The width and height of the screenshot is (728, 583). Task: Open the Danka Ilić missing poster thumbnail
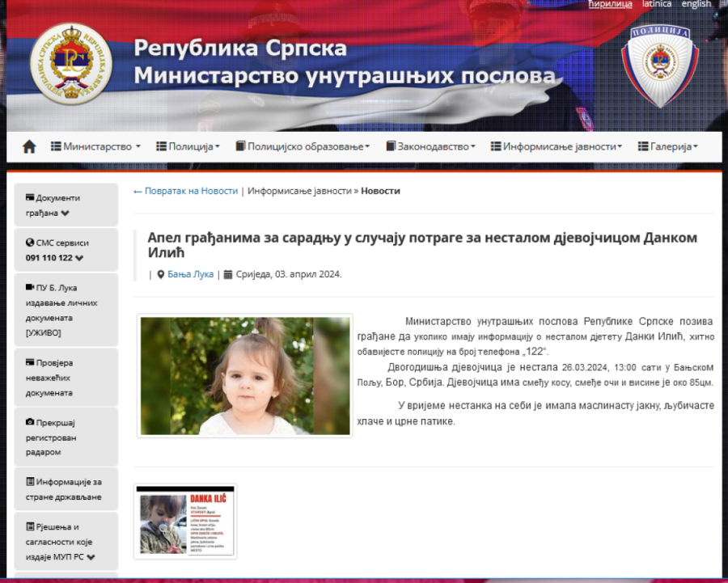point(185,522)
